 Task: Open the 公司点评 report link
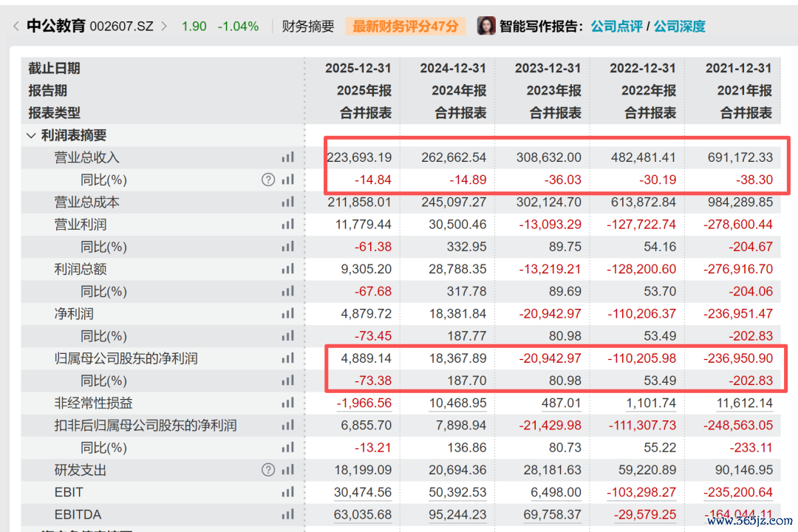point(616,26)
